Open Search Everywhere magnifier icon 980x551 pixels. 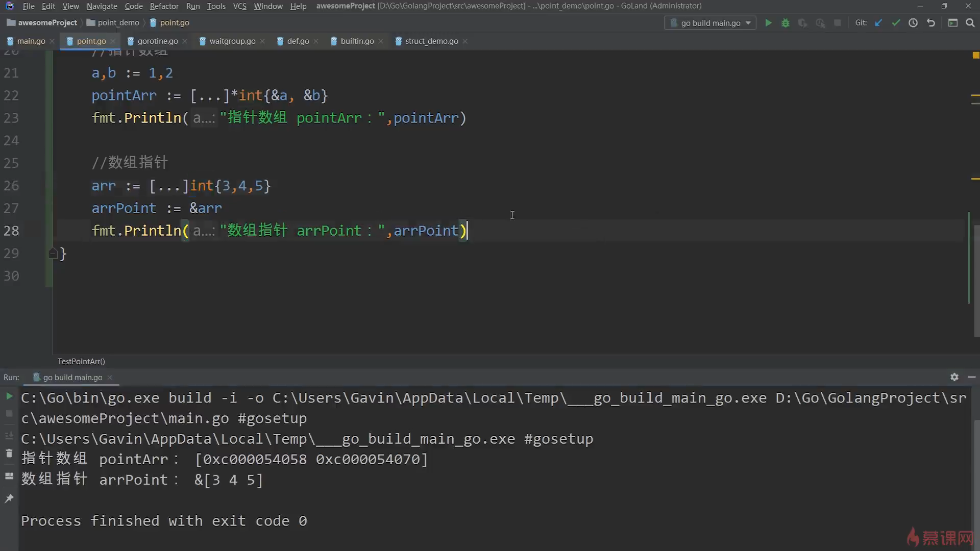point(970,23)
